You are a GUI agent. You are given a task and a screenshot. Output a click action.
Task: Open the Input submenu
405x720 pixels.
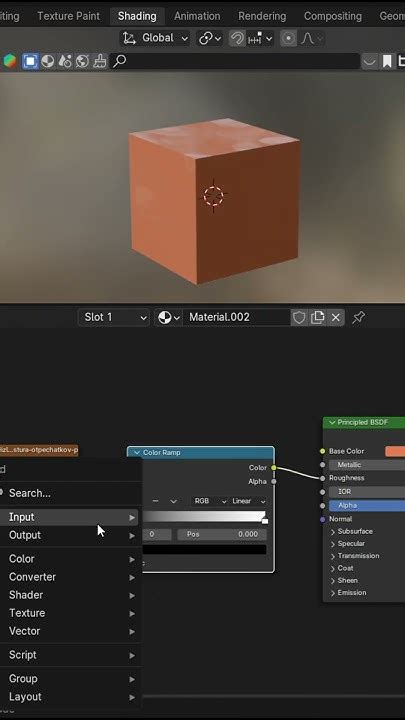pyautogui.click(x=69, y=517)
